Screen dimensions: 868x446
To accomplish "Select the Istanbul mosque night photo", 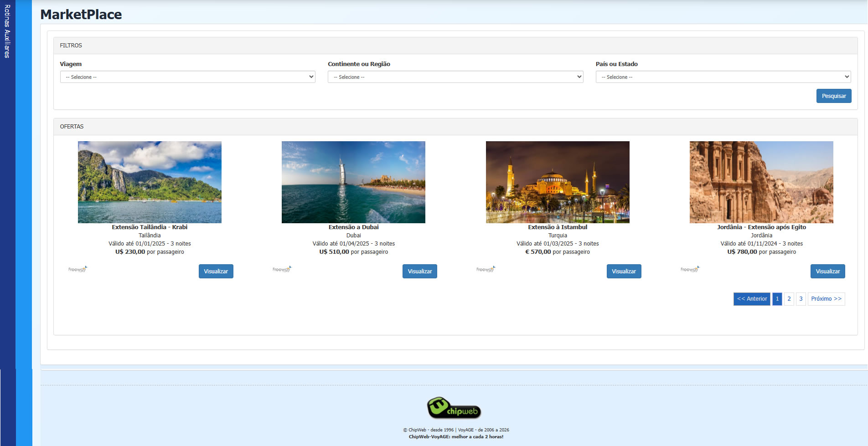I will [x=558, y=182].
